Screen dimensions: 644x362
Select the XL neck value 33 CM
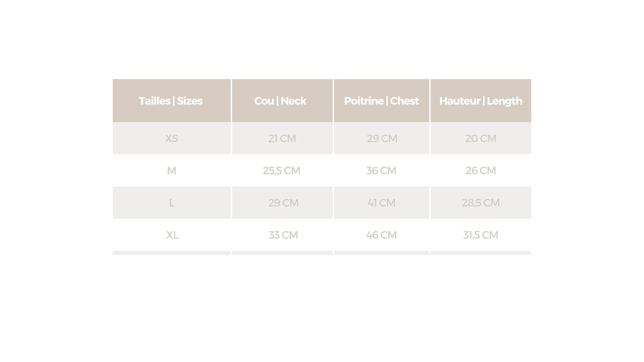(283, 235)
